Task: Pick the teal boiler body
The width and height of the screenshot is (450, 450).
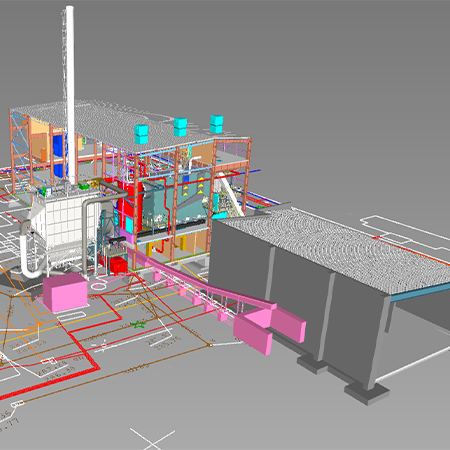Action: coord(177,202)
